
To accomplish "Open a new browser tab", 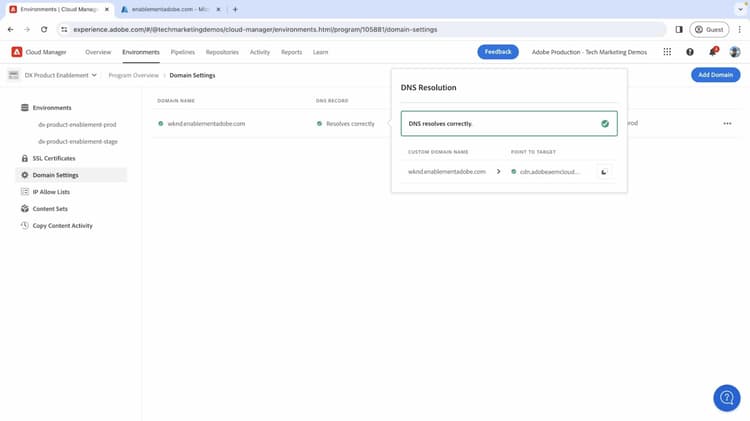I will click(235, 9).
